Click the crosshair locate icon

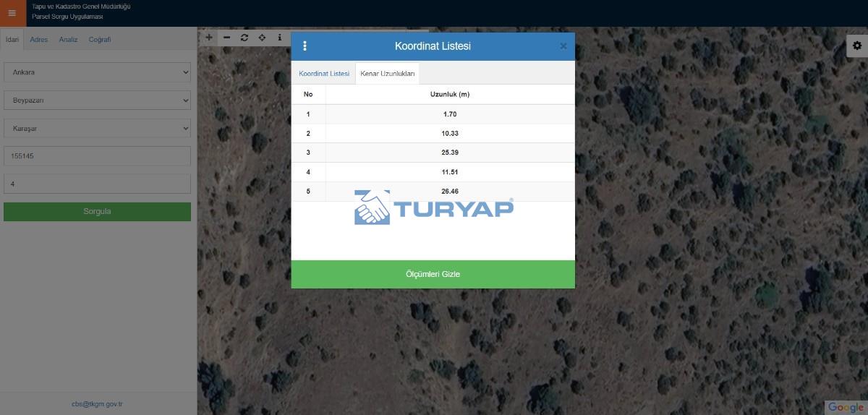pos(262,38)
